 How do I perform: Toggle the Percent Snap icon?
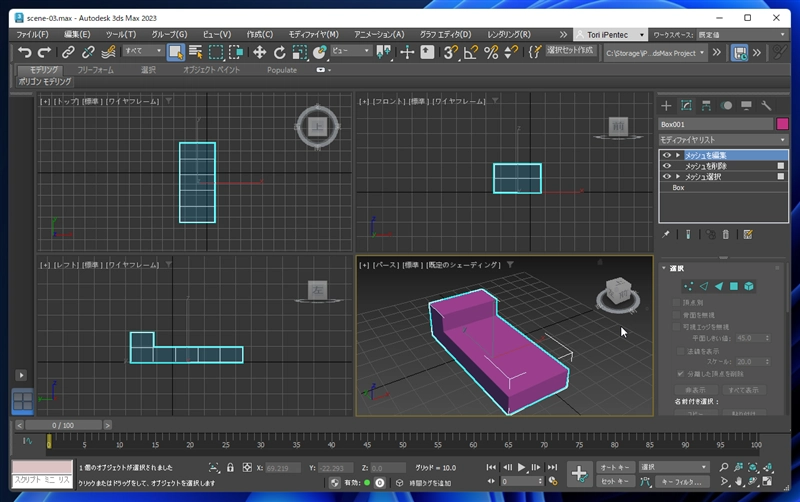491,52
